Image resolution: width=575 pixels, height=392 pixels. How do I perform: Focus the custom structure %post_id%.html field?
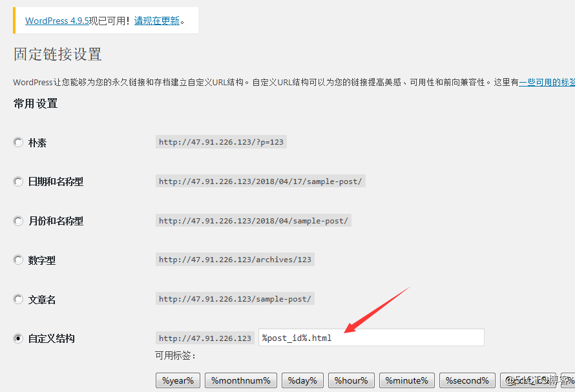pyautogui.click(x=371, y=337)
